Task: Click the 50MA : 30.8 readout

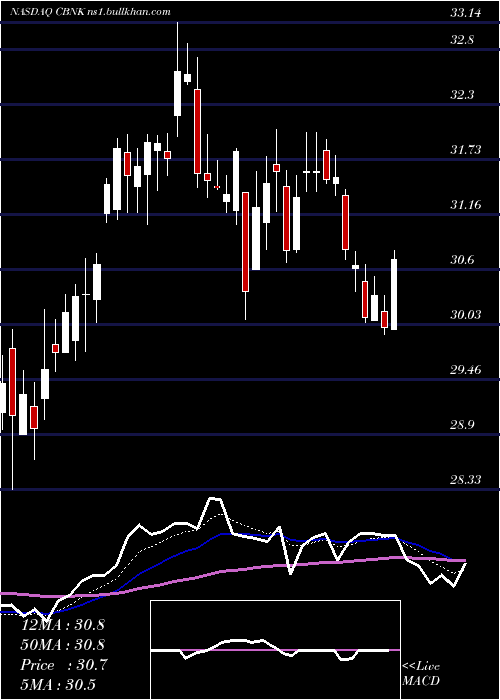Action: click(63, 645)
